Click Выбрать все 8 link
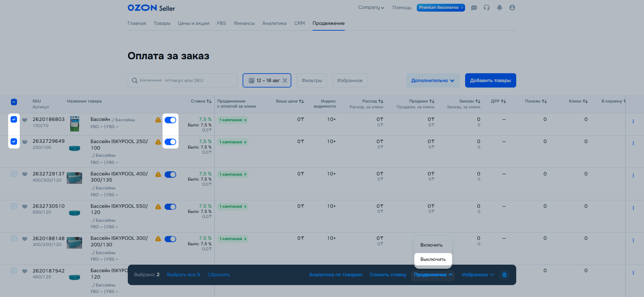Viewport: 644px width, 297px height. [183, 275]
